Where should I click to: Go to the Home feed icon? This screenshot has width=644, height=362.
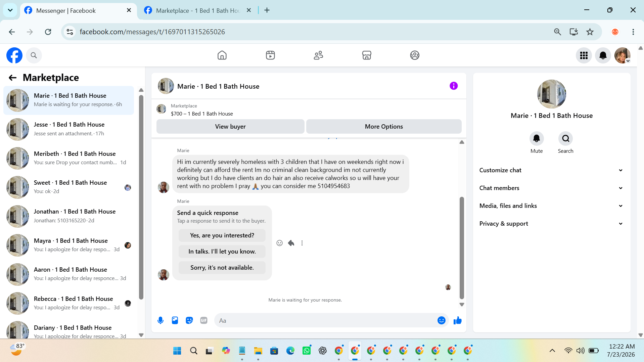pos(222,55)
